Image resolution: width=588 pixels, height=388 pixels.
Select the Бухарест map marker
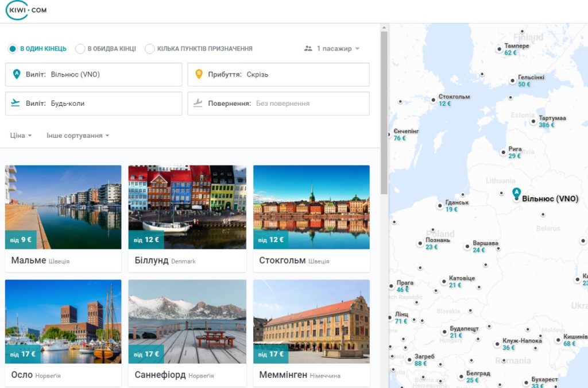pos(526,383)
